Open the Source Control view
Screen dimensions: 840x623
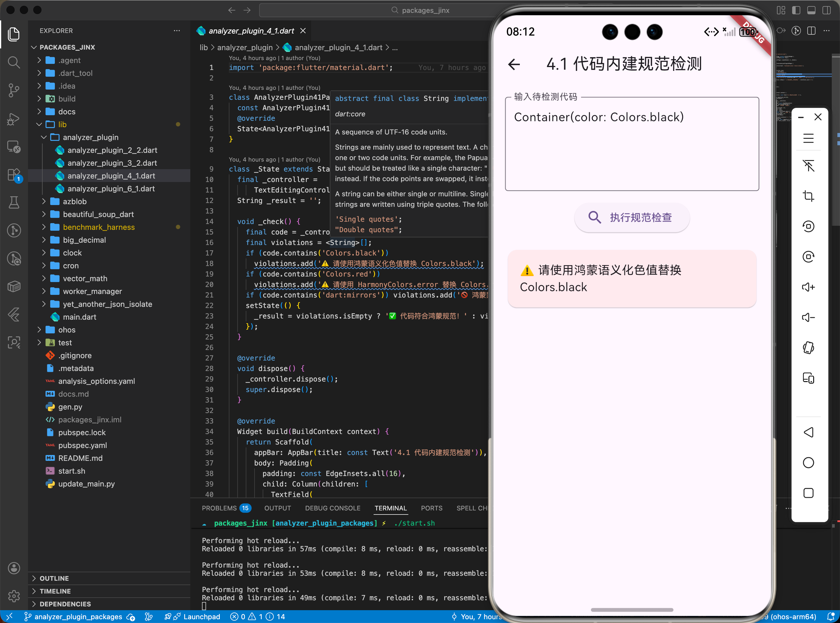click(x=14, y=90)
